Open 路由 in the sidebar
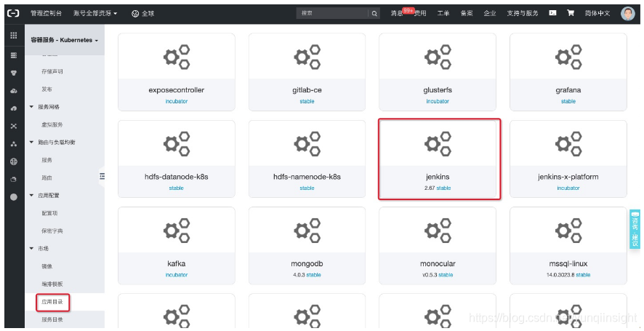The height and width of the screenshot is (331, 644). (47, 178)
